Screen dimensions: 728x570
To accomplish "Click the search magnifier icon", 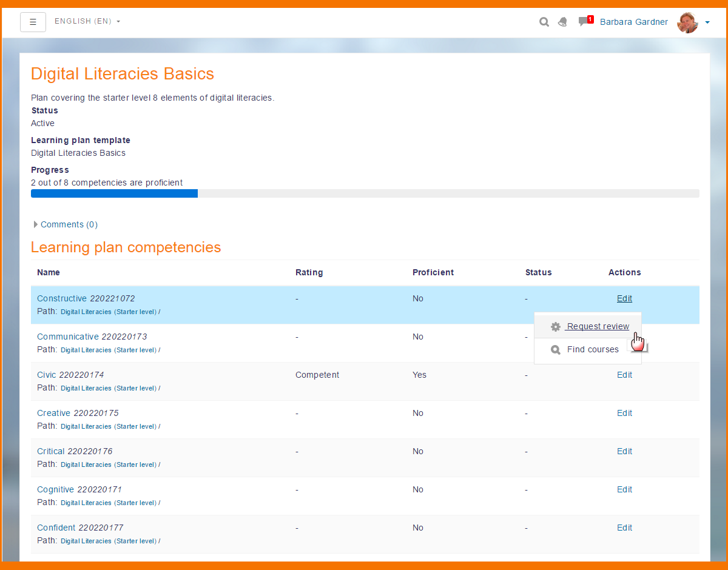I will (544, 22).
